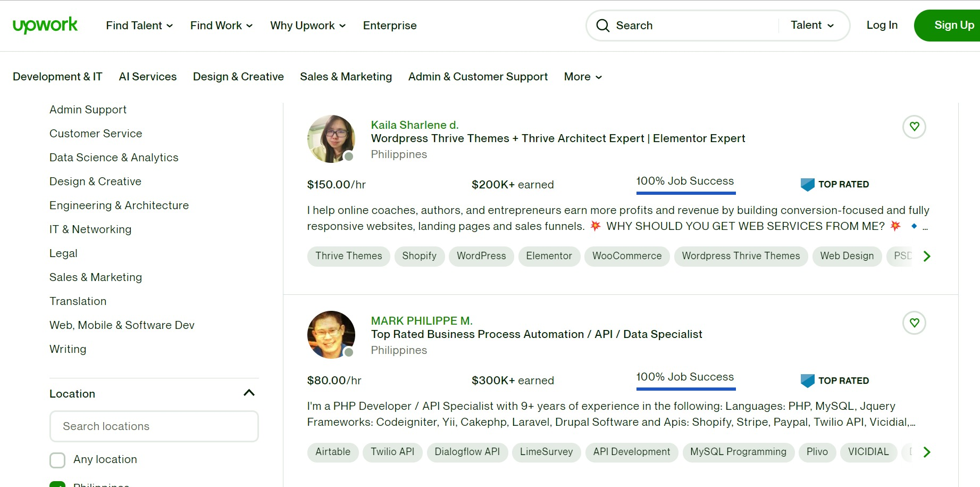Click Mark Philippe's Top Rated badge

[835, 381]
